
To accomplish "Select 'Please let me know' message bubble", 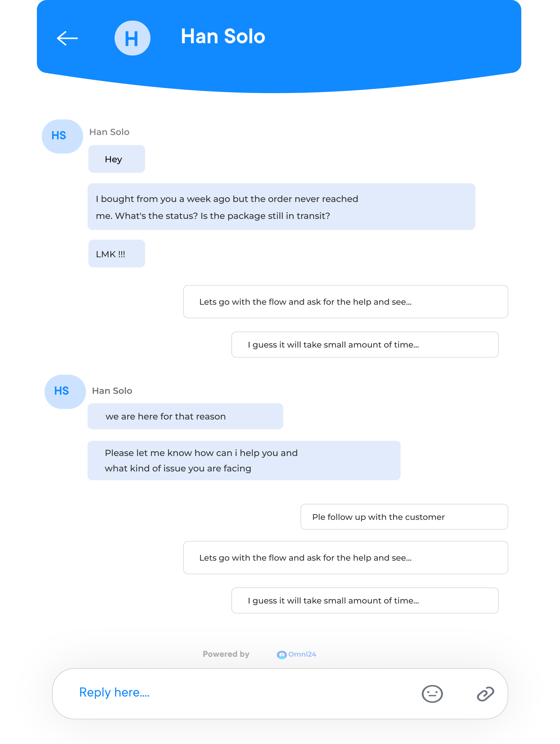I will pyautogui.click(x=244, y=461).
